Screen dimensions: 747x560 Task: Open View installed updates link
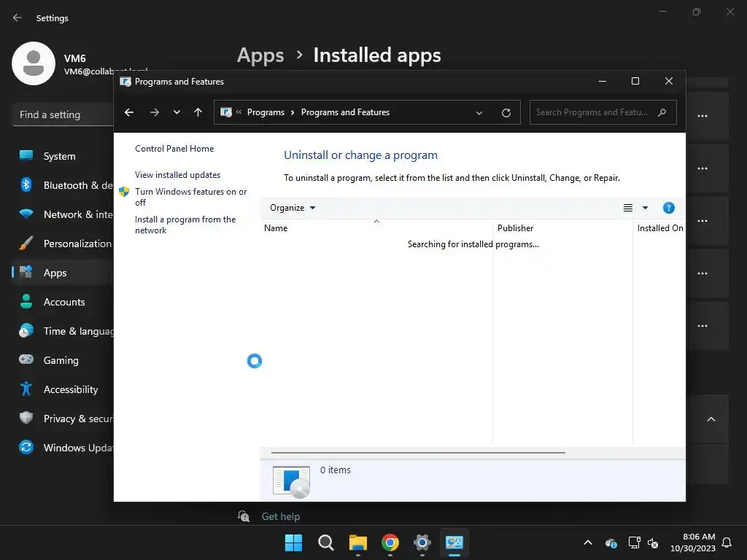click(177, 175)
